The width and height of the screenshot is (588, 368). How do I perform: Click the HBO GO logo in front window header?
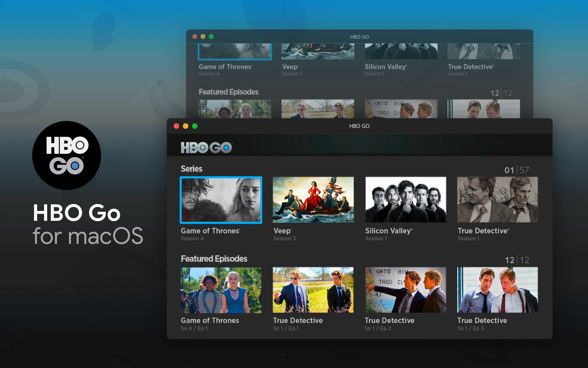point(206,147)
